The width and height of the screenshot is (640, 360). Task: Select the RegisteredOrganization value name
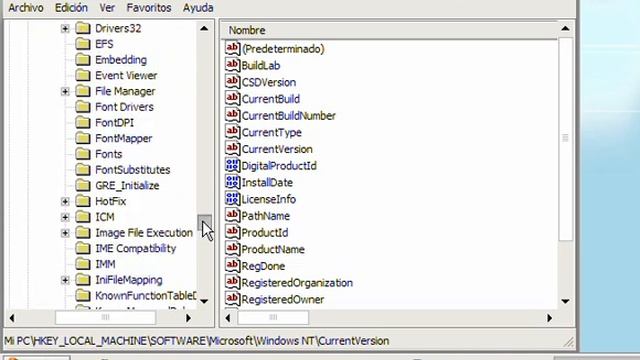(297, 283)
